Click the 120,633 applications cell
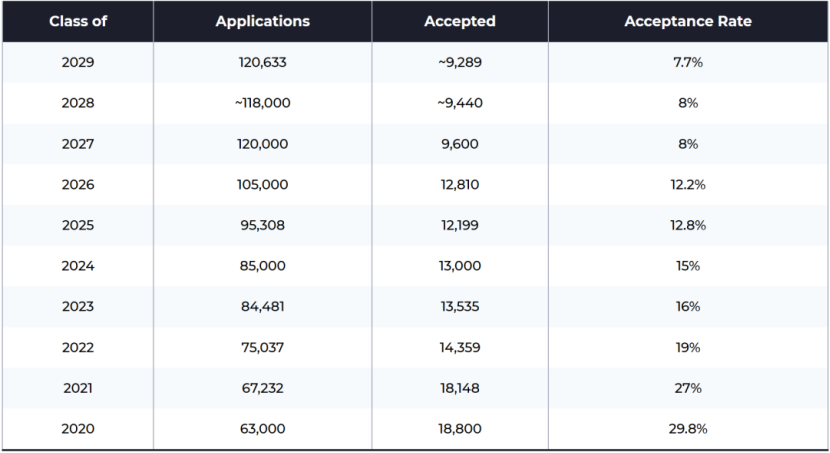This screenshot has width=830, height=453. tap(262, 62)
